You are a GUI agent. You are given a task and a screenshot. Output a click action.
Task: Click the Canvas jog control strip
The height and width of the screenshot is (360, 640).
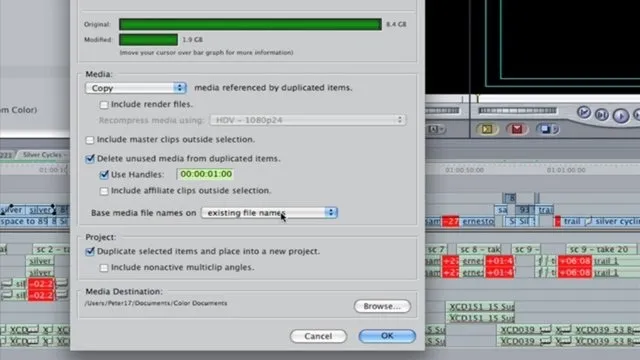pyautogui.click(x=517, y=110)
